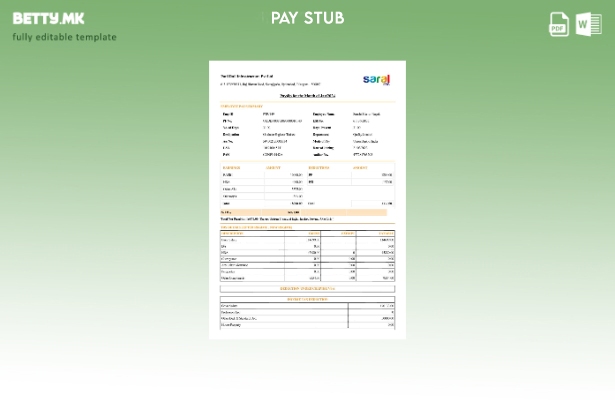The height and width of the screenshot is (400, 615).
Task: Click the Word document format icon
Action: 588,25
